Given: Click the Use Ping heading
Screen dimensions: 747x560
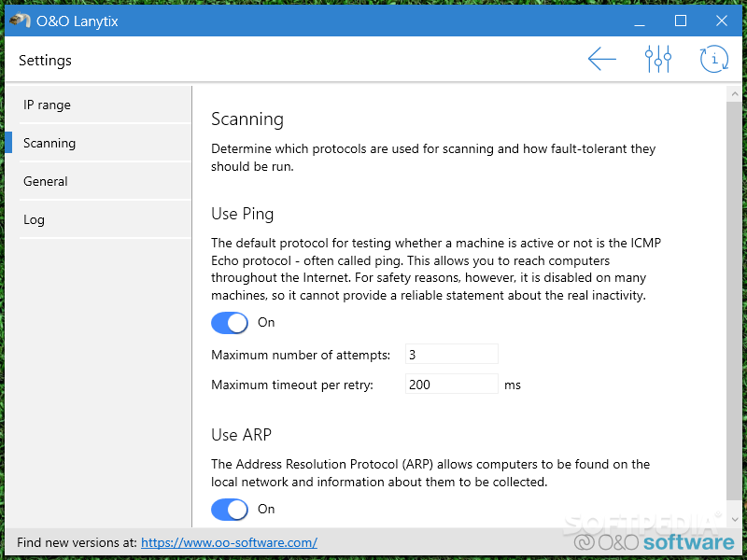Looking at the screenshot, I should coord(242,214).
